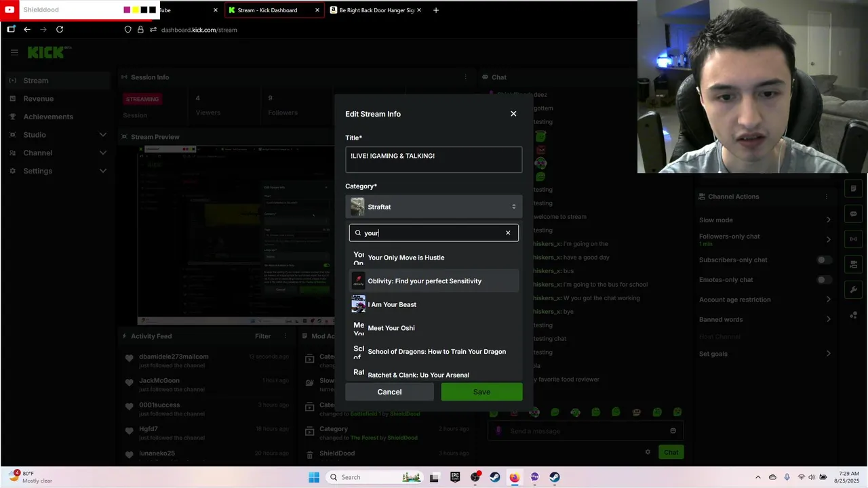
Task: Click the magnifier icon in category search
Action: coord(358,233)
